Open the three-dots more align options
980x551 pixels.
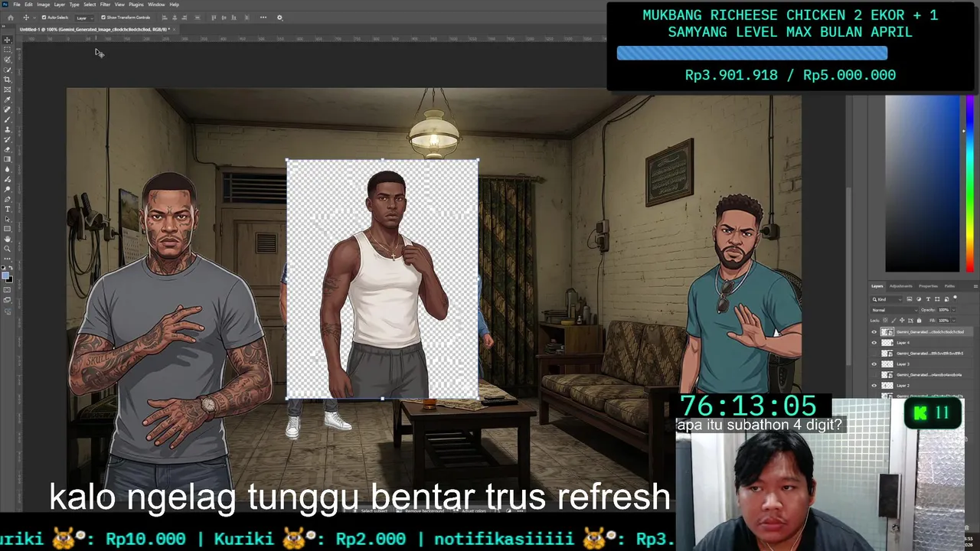263,18
